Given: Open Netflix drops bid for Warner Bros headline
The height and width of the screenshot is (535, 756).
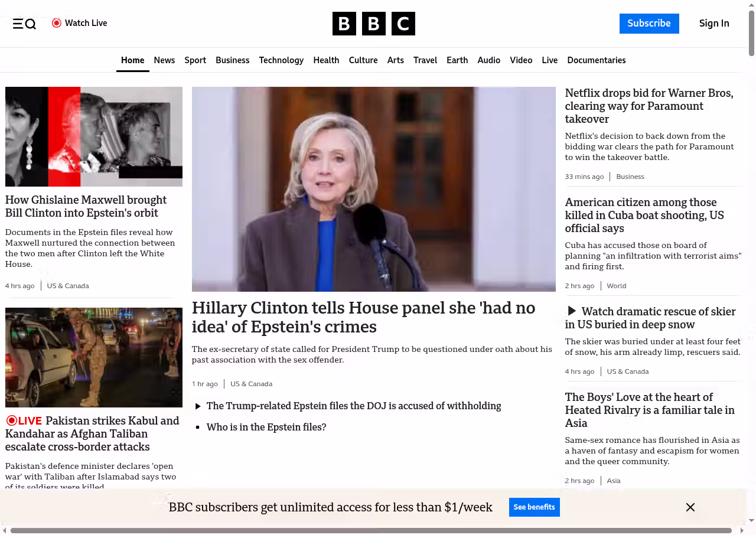Looking at the screenshot, I should (x=649, y=106).
